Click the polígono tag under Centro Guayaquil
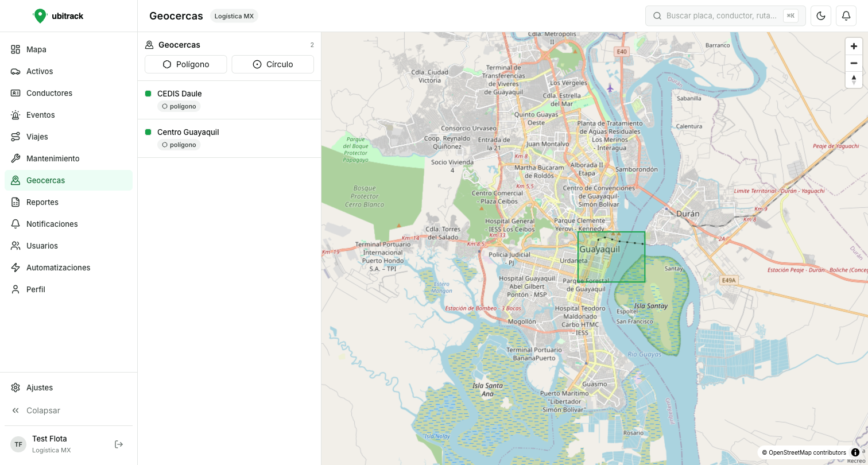 point(179,145)
